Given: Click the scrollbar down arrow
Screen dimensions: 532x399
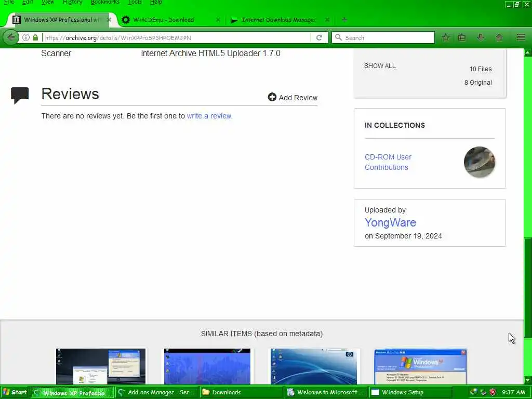Looking at the screenshot, I should pos(528,380).
